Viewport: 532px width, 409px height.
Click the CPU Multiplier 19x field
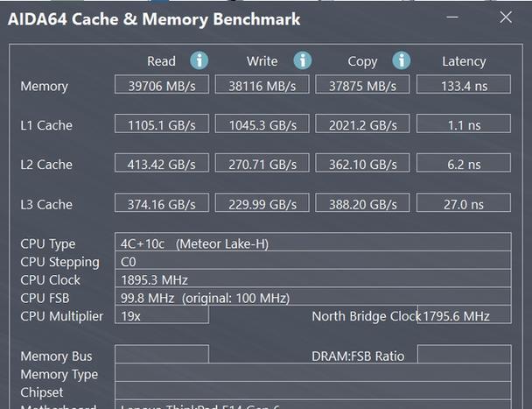[162, 314]
